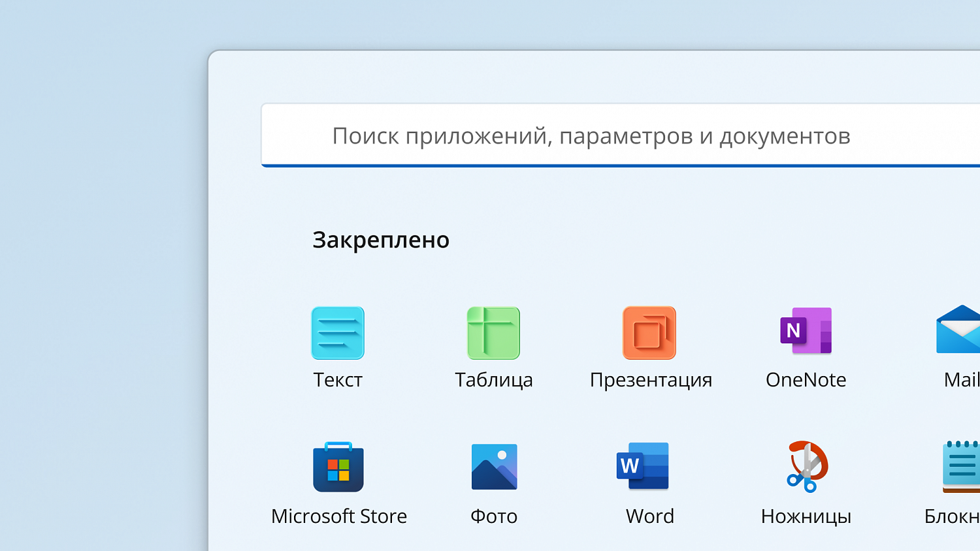Click the Microsoft Store label
This screenshot has width=980, height=551.
339,516
